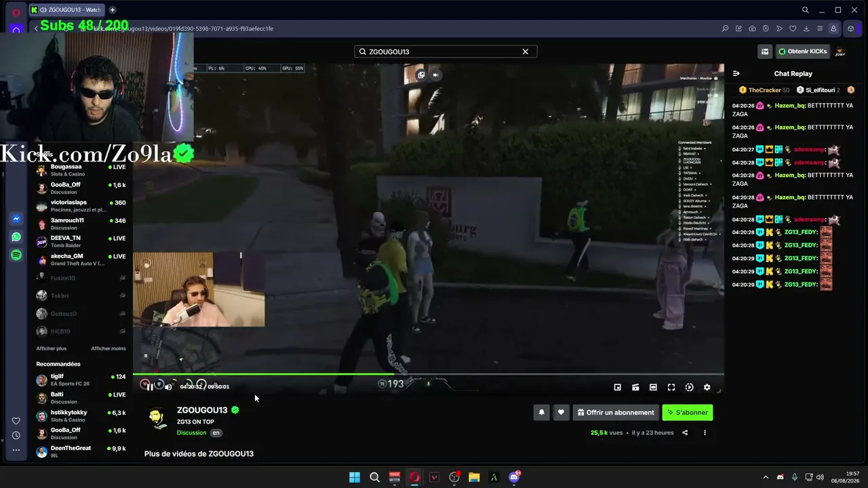Open a new browser tab
Screen dimensions: 868x488
(113, 9)
